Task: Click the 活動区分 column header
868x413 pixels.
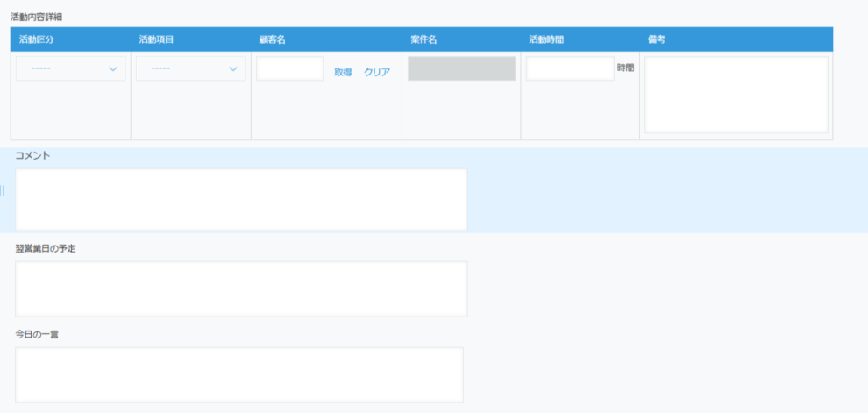Action: tap(37, 39)
